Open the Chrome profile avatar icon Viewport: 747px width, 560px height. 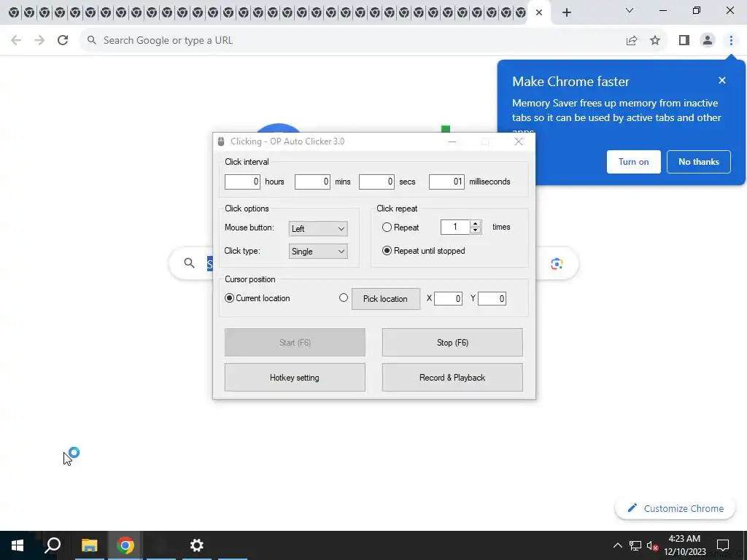708,41
